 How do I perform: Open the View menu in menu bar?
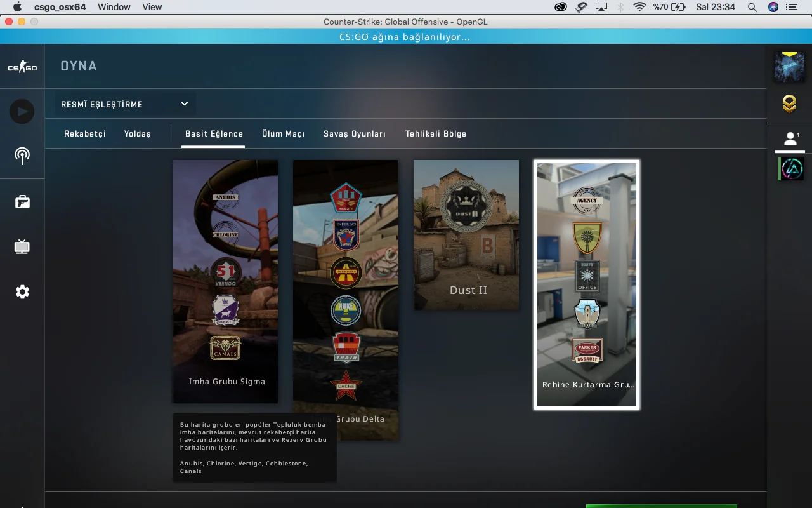point(152,7)
